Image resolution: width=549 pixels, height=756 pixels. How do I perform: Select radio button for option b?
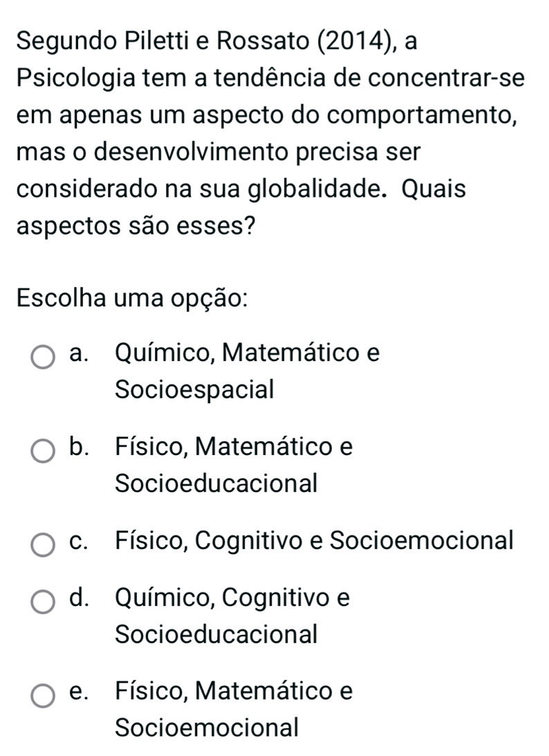point(43,452)
